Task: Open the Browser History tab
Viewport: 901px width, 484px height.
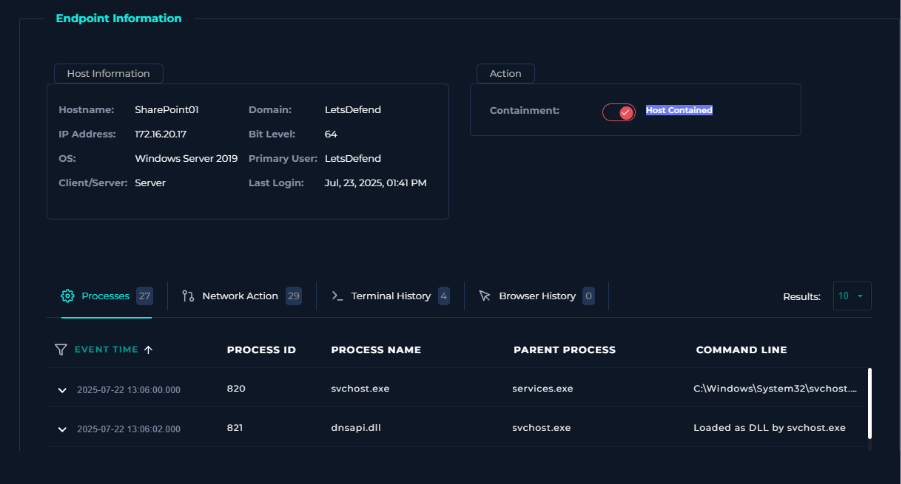Action: pyautogui.click(x=536, y=297)
